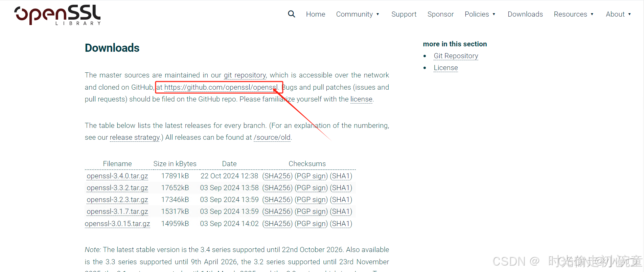Open the Policies menu
The image size is (644, 272).
477,14
